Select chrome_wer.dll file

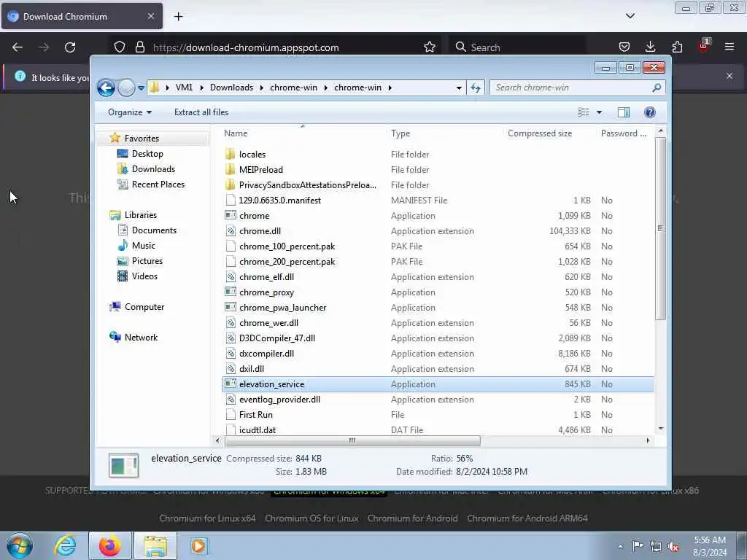[268, 323]
